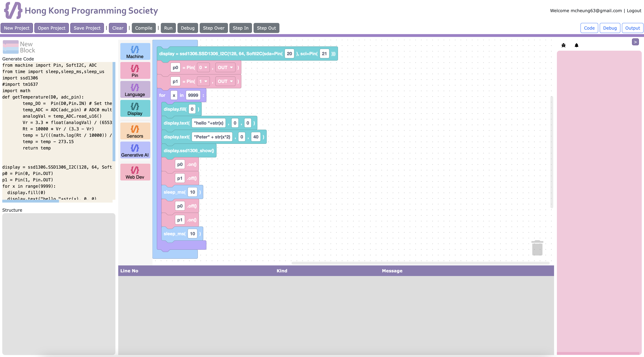
Task: Click the 'import ssd1306' code line
Action: tap(20, 78)
